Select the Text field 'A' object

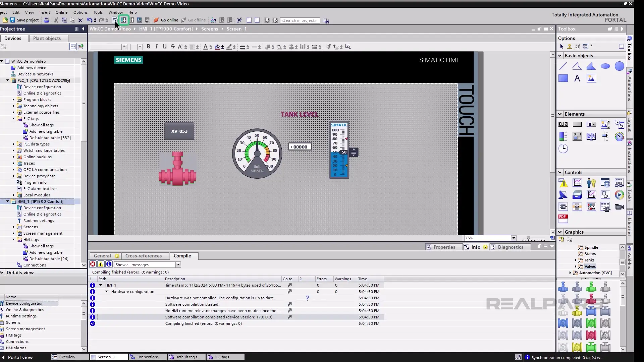pyautogui.click(x=577, y=78)
